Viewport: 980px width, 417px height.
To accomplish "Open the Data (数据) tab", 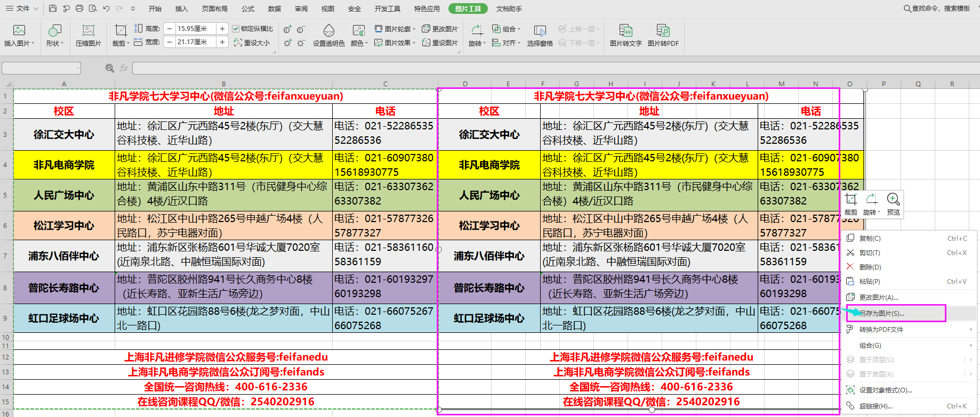I will [x=275, y=9].
